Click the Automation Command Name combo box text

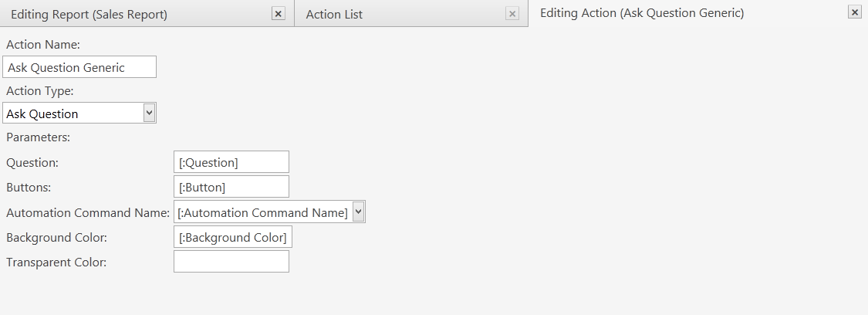pyautogui.click(x=262, y=212)
